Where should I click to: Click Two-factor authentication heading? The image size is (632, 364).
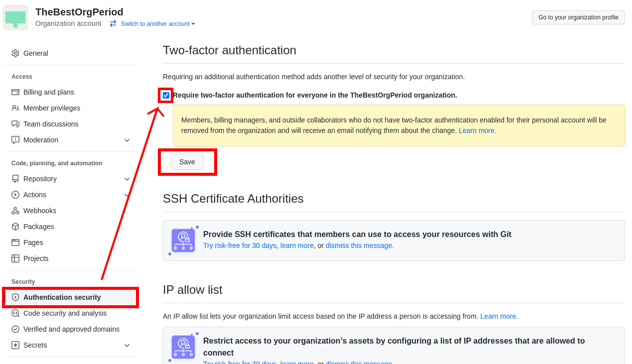coord(230,50)
